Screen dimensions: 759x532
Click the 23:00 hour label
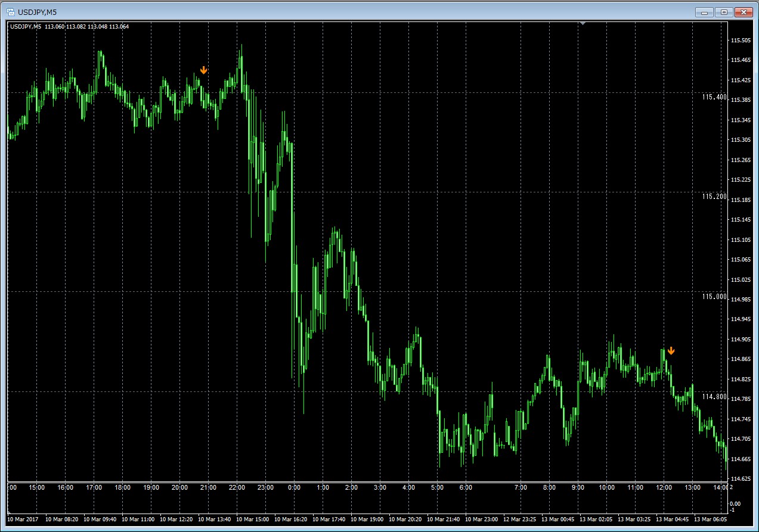[266, 487]
